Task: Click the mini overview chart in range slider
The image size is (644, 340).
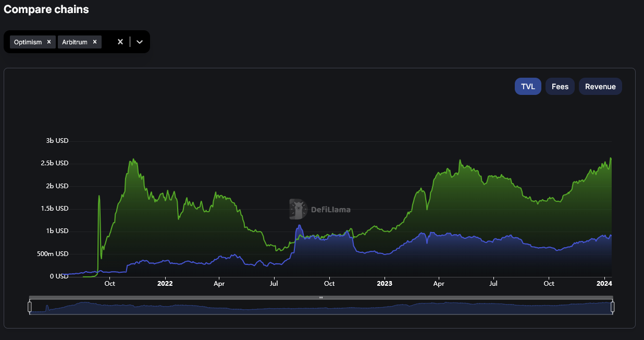Action: tap(321, 307)
